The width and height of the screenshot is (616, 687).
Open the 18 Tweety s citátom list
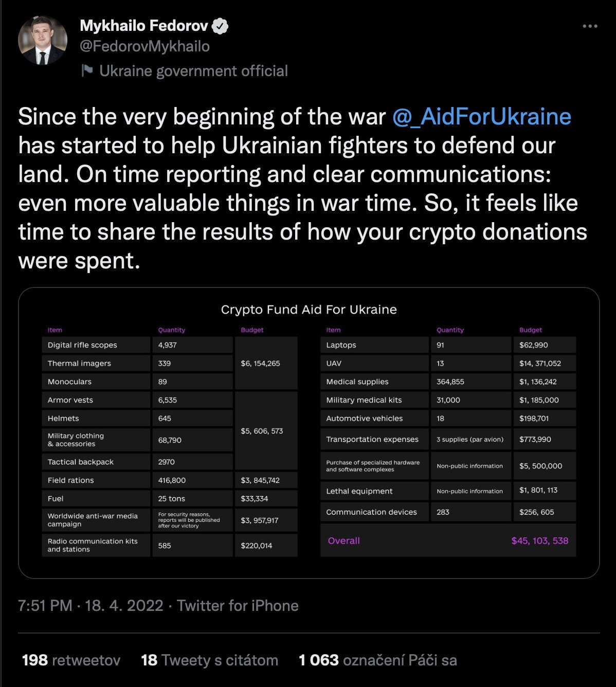[x=209, y=660]
